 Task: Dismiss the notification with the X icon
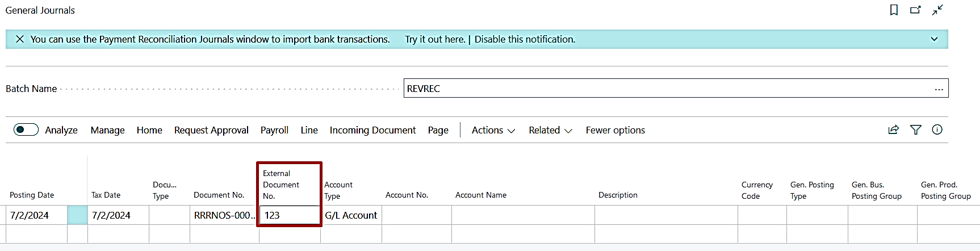(x=20, y=39)
